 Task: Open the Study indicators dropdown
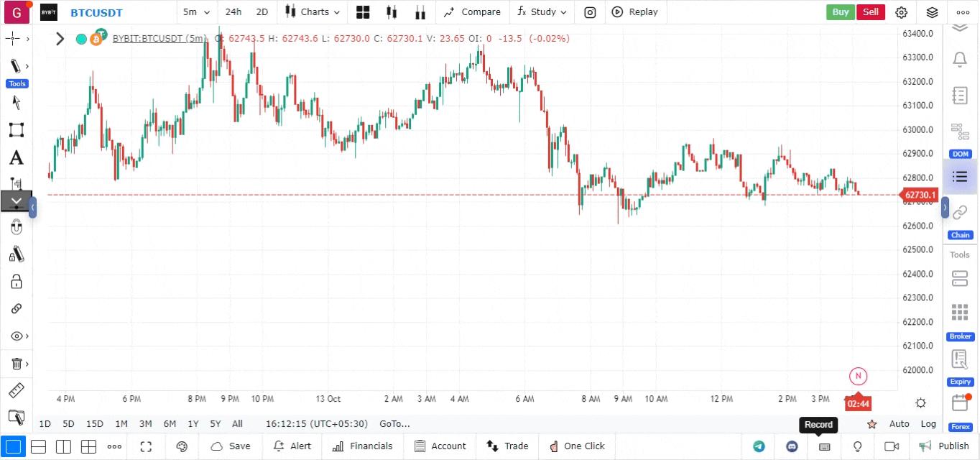(x=542, y=12)
